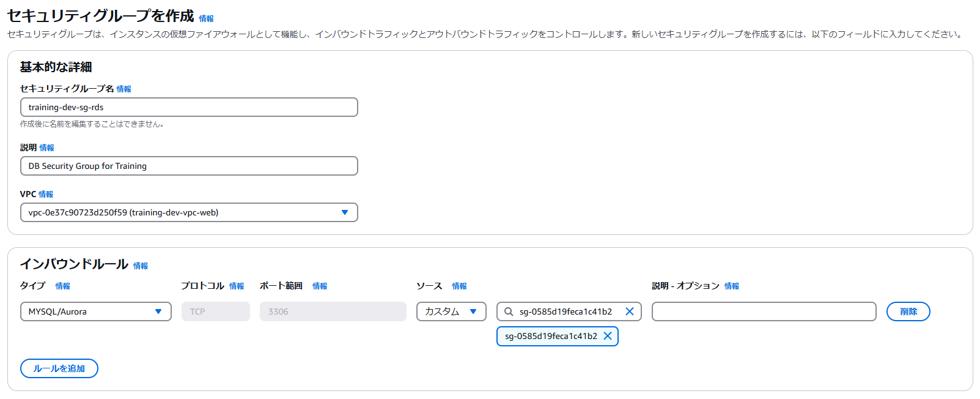The image size is (980, 399).
Task: Click the セキュリティグループを作成 page title
Action: tap(101, 16)
